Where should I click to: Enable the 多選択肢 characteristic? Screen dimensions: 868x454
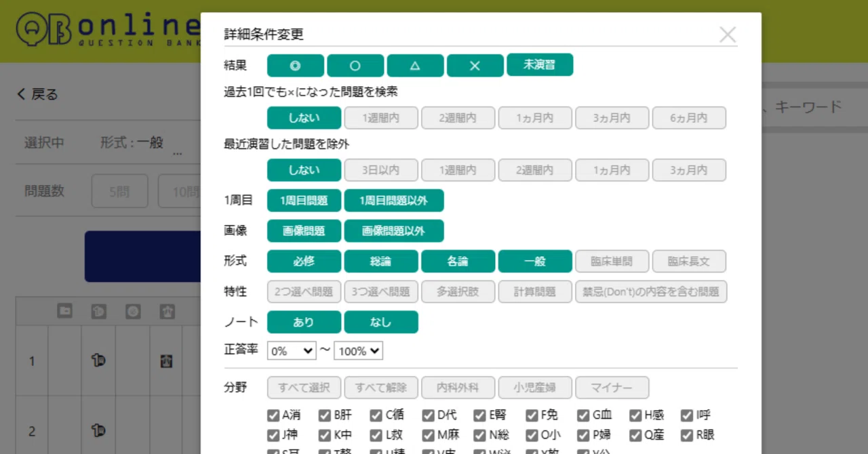458,292
